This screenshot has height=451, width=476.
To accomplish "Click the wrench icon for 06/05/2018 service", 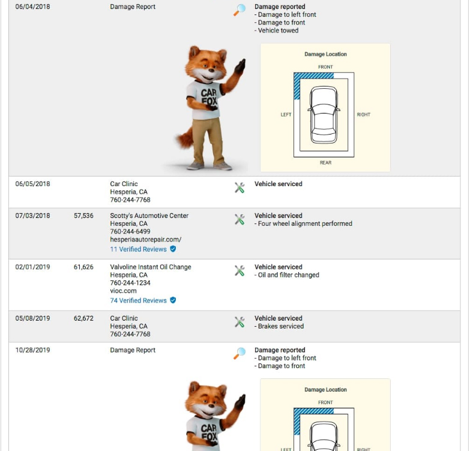I will pos(240,188).
